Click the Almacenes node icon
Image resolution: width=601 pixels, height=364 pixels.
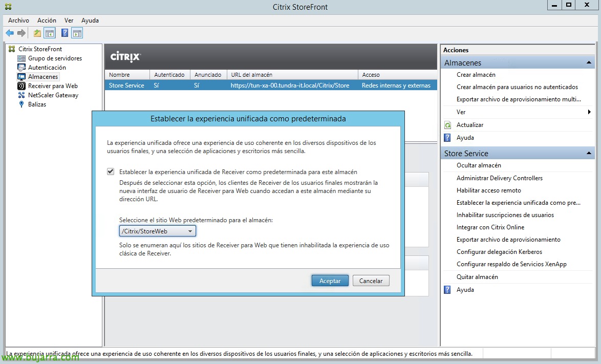[x=22, y=77]
